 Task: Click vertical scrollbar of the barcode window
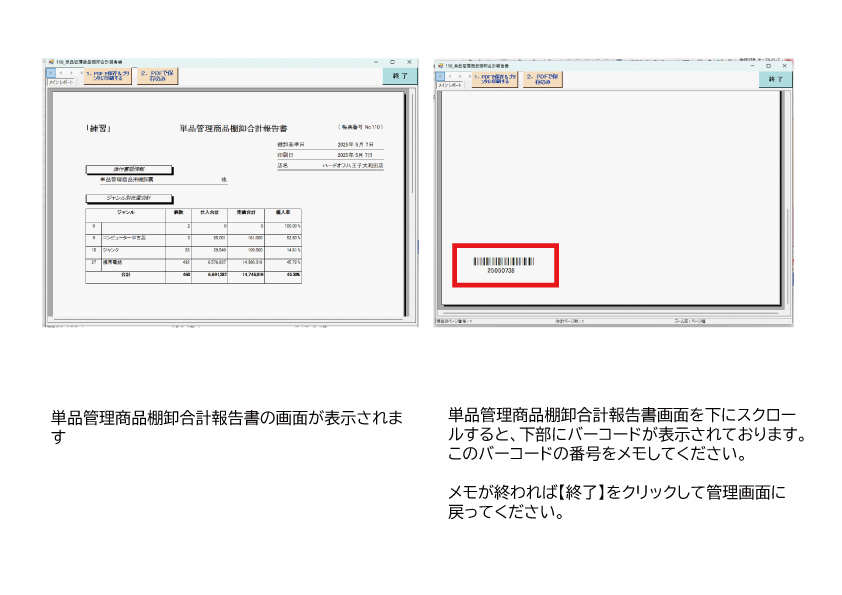789,200
